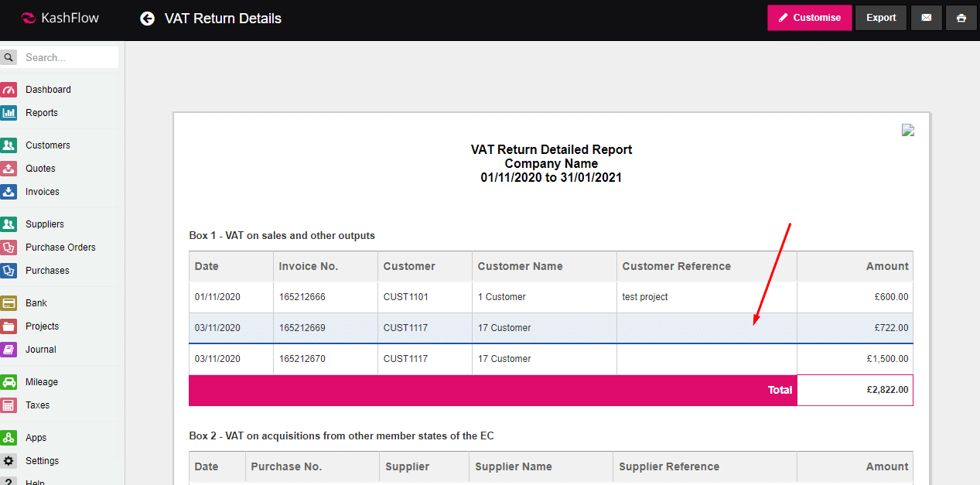The width and height of the screenshot is (980, 485).
Task: Open the Customers menu item
Action: (x=47, y=145)
